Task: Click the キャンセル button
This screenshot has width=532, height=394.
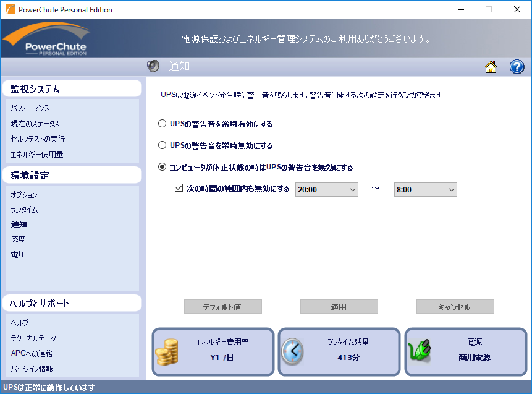Action: pos(455,307)
